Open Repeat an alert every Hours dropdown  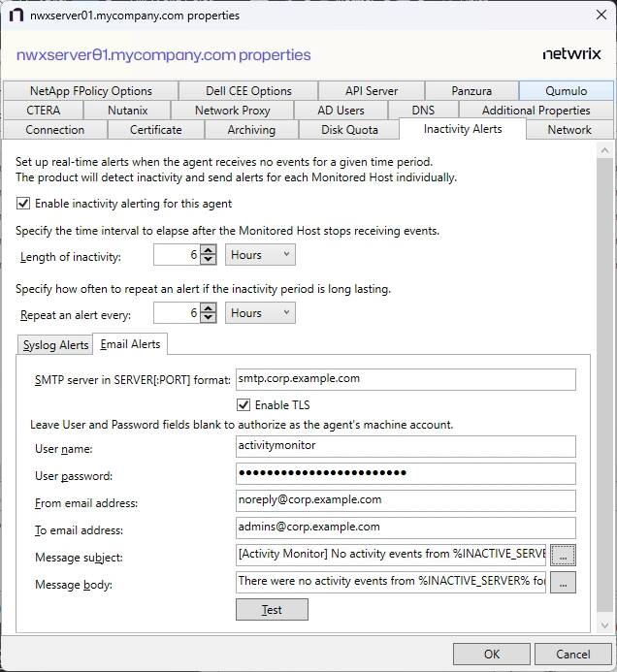[260, 313]
